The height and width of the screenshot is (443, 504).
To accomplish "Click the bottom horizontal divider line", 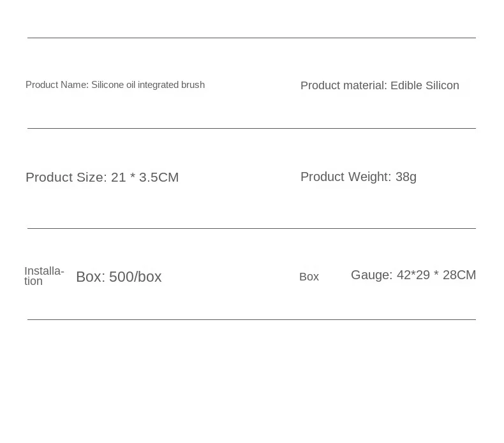I will tap(251, 319).
